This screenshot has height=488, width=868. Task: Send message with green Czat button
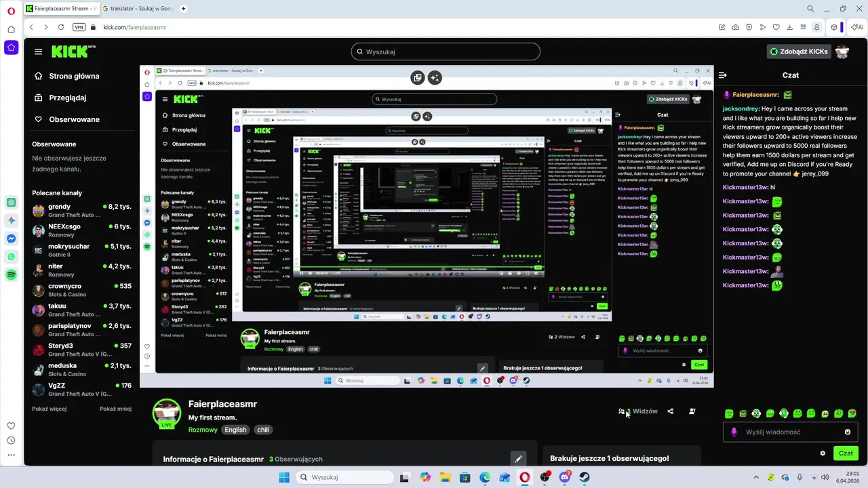pos(846,453)
